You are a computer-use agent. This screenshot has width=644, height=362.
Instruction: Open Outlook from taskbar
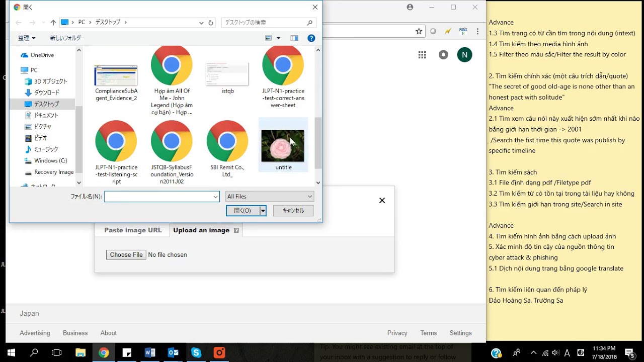tap(173, 352)
